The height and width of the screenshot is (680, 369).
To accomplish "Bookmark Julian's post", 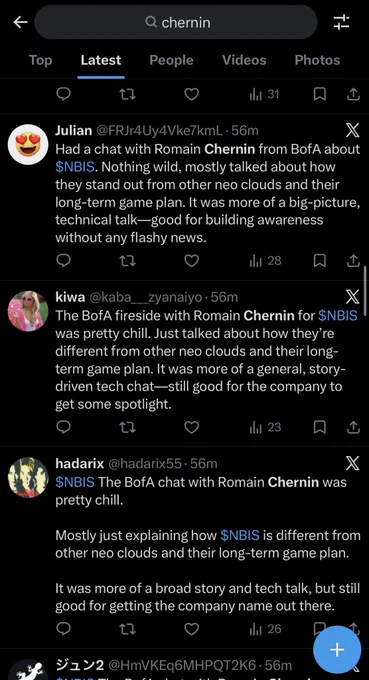I will (320, 261).
